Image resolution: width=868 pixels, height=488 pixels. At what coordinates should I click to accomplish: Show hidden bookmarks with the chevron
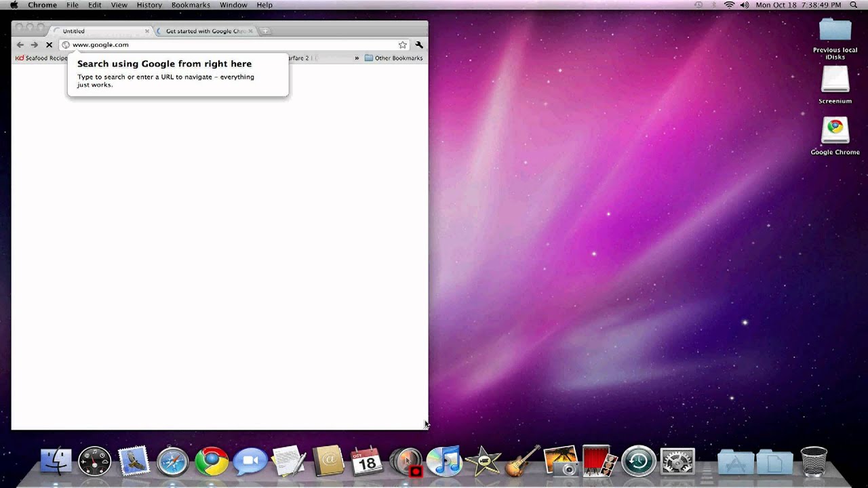pyautogui.click(x=357, y=58)
